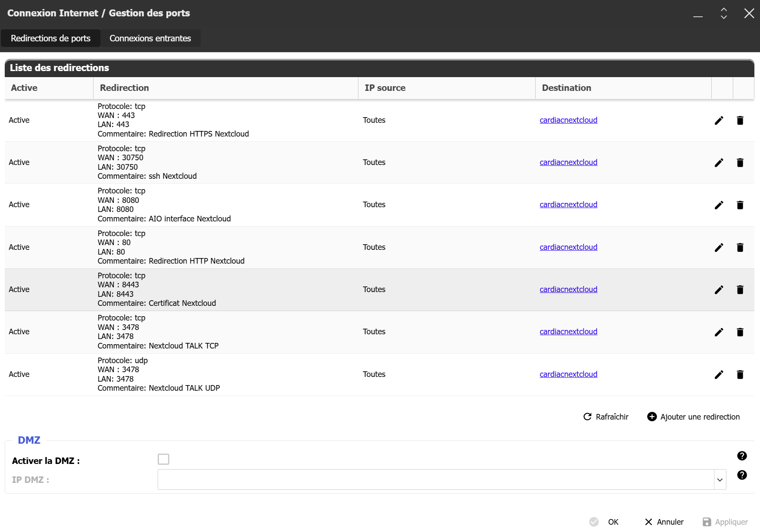
Task: Open help for Activer la DMZ
Action: (x=742, y=456)
